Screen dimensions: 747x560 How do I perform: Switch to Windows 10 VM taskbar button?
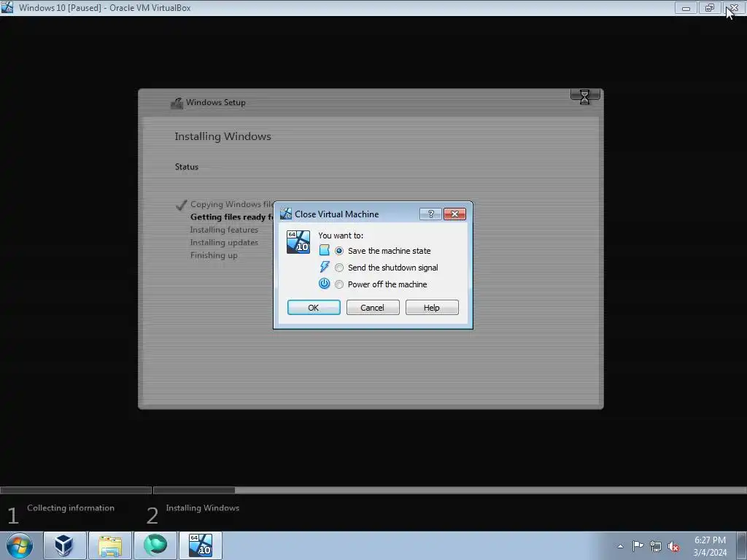(200, 545)
